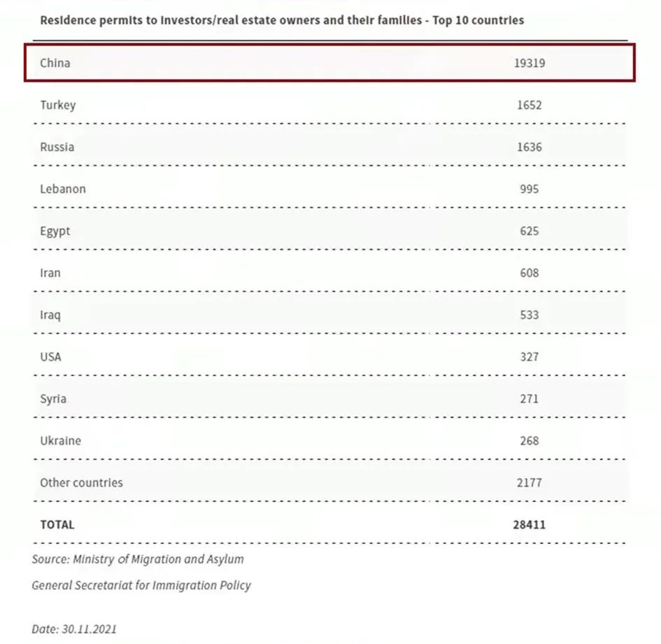Click the Other countries row label
This screenshot has width=661, height=644.
(x=81, y=482)
